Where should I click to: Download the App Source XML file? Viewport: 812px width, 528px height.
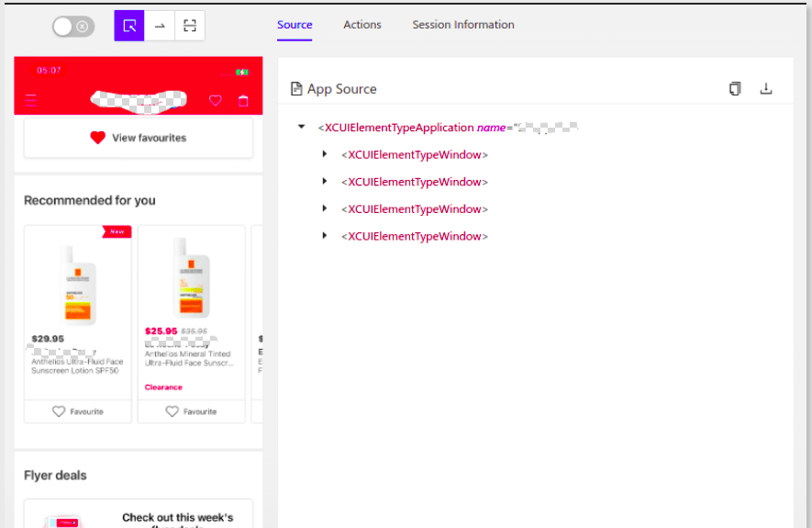click(x=766, y=88)
